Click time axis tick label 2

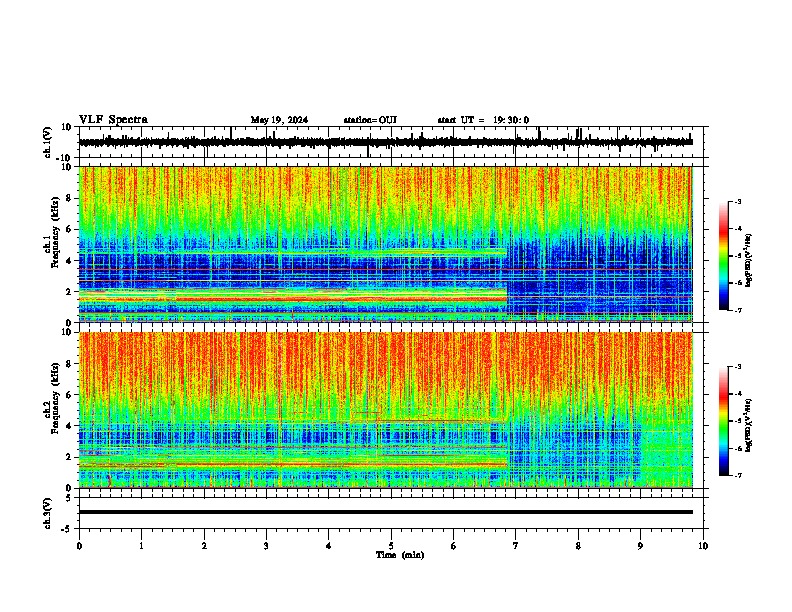[204, 546]
